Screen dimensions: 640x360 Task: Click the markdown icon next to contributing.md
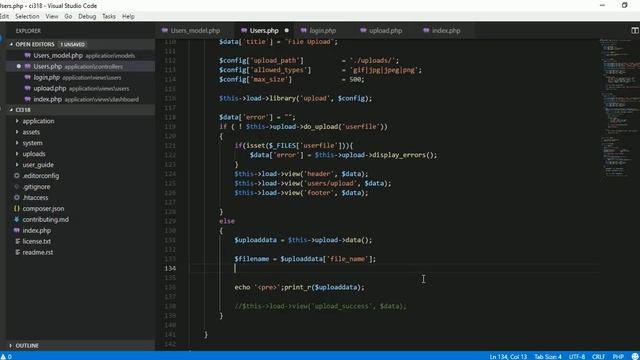coord(17,220)
